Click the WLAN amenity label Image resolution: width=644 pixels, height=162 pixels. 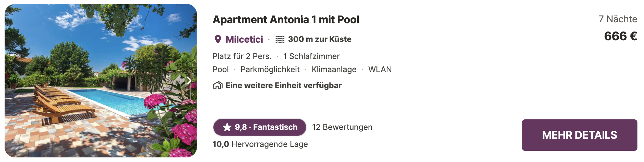(x=380, y=70)
